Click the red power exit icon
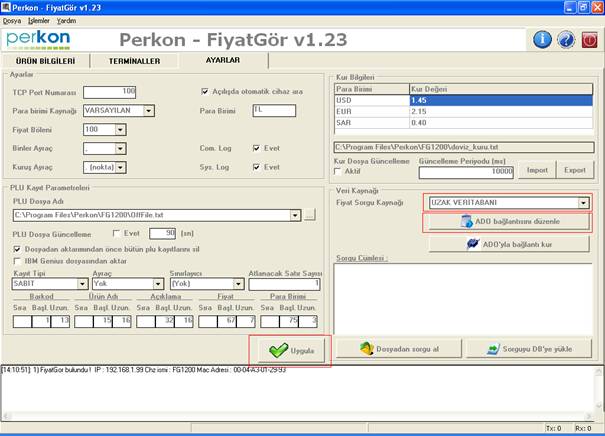 pos(589,40)
